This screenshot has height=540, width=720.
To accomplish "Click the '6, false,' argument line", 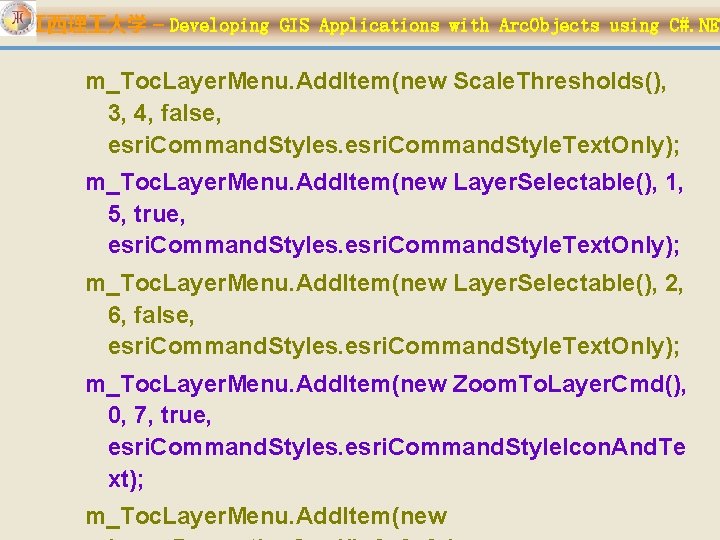I will (x=151, y=315).
